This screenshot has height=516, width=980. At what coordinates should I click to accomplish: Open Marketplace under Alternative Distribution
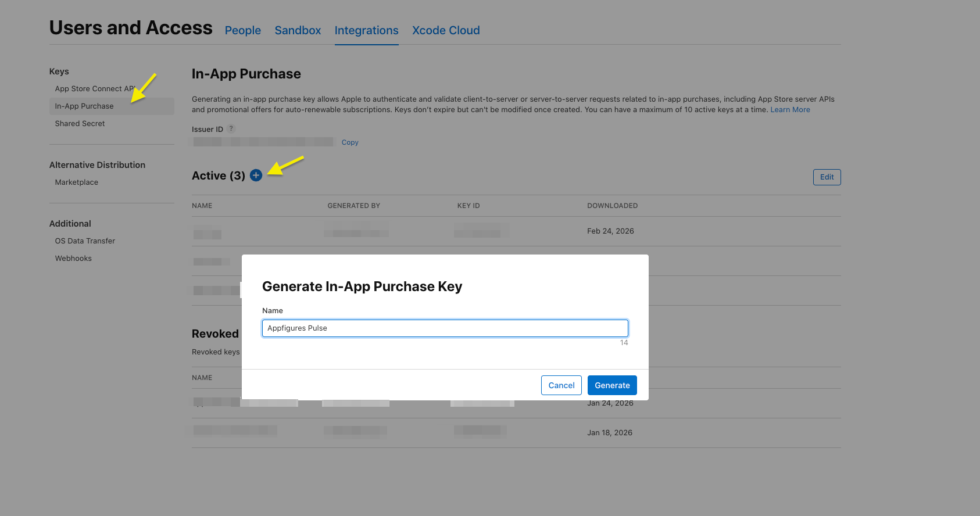(x=77, y=182)
